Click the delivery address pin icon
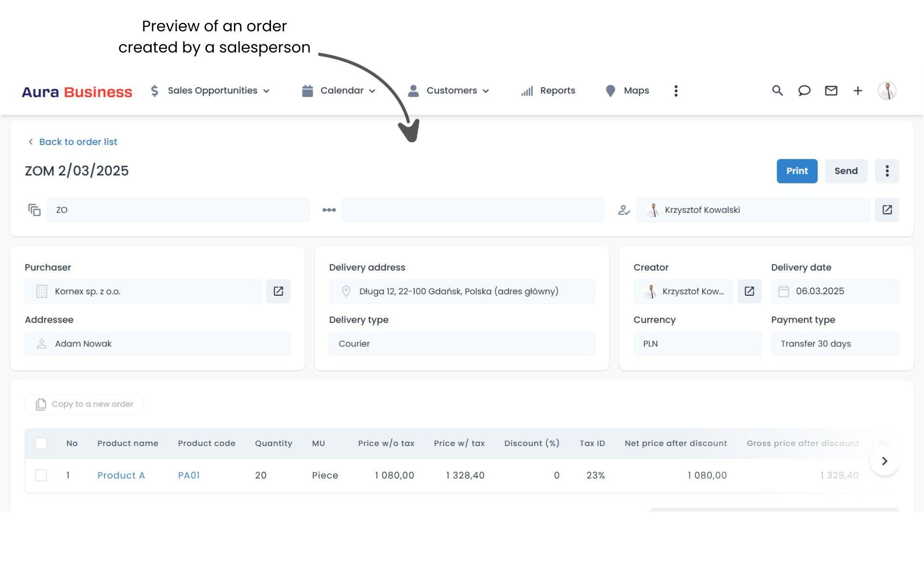Image resolution: width=924 pixels, height=578 pixels. tap(346, 291)
